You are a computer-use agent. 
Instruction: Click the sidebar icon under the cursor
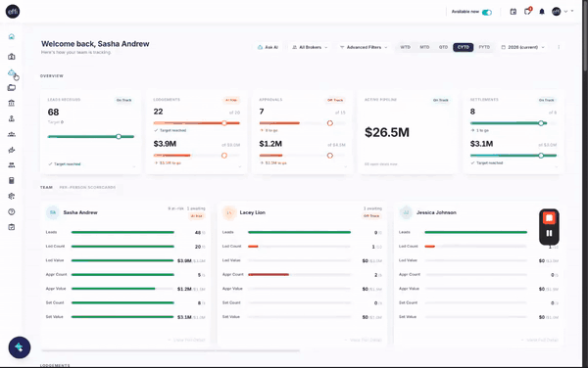(12, 72)
